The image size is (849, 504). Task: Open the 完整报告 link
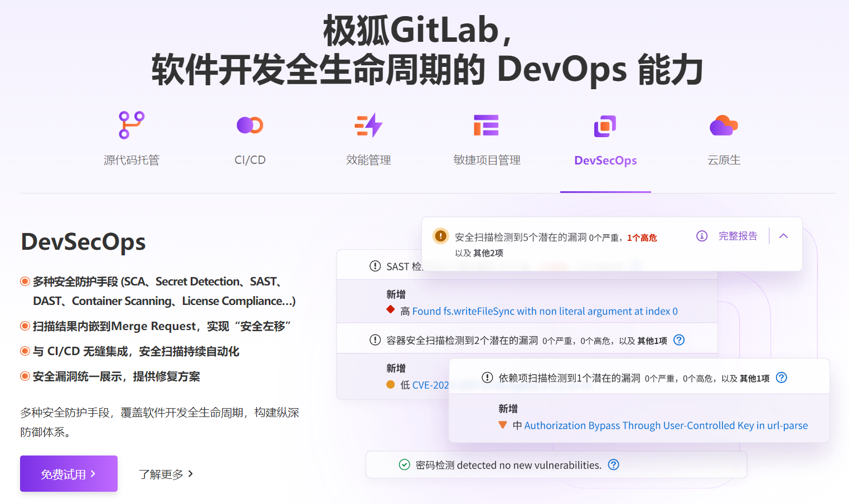(x=738, y=236)
